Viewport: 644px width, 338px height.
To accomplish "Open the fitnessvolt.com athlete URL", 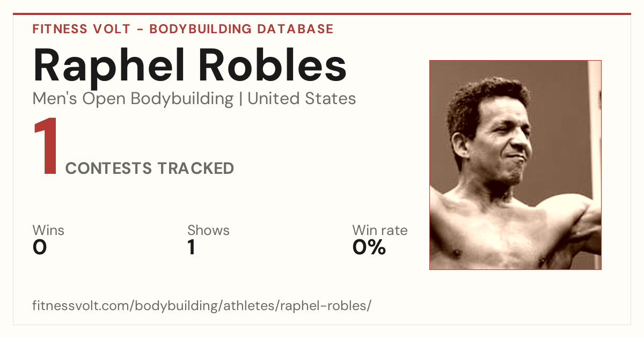I will (x=202, y=306).
